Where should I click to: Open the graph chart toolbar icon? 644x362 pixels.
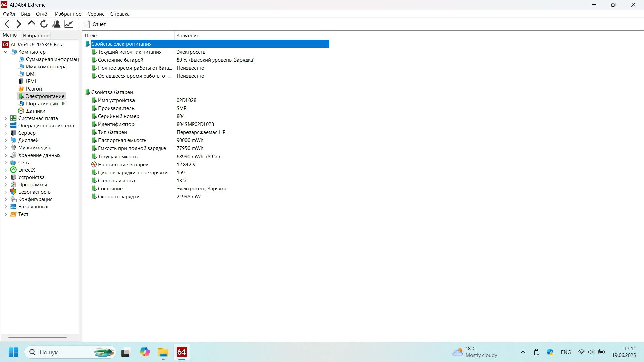(69, 24)
